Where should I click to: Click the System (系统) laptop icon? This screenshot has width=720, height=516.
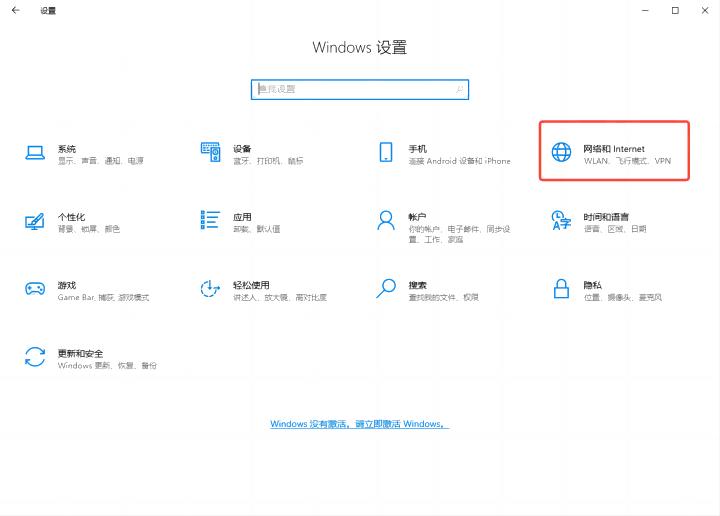(35, 152)
